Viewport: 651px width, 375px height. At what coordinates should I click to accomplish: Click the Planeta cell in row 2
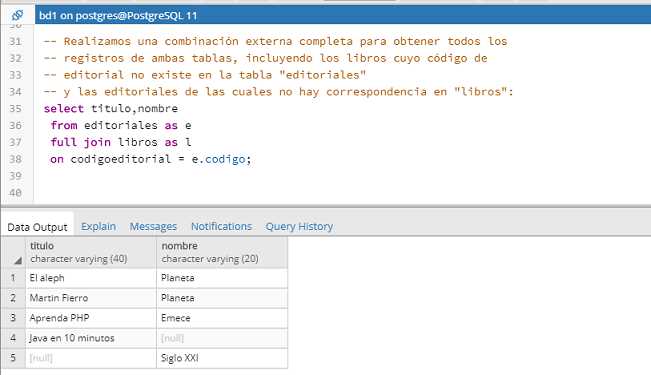click(x=222, y=298)
